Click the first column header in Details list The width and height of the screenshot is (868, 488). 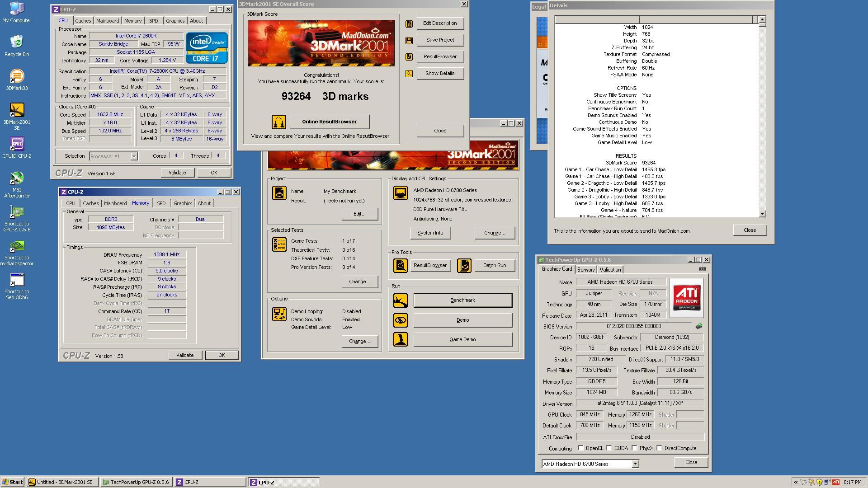pos(597,19)
